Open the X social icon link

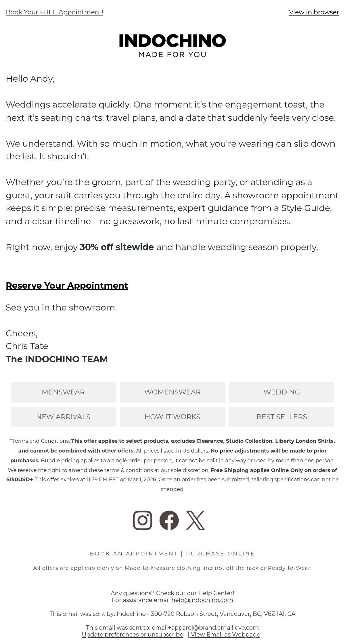pyautogui.click(x=195, y=520)
